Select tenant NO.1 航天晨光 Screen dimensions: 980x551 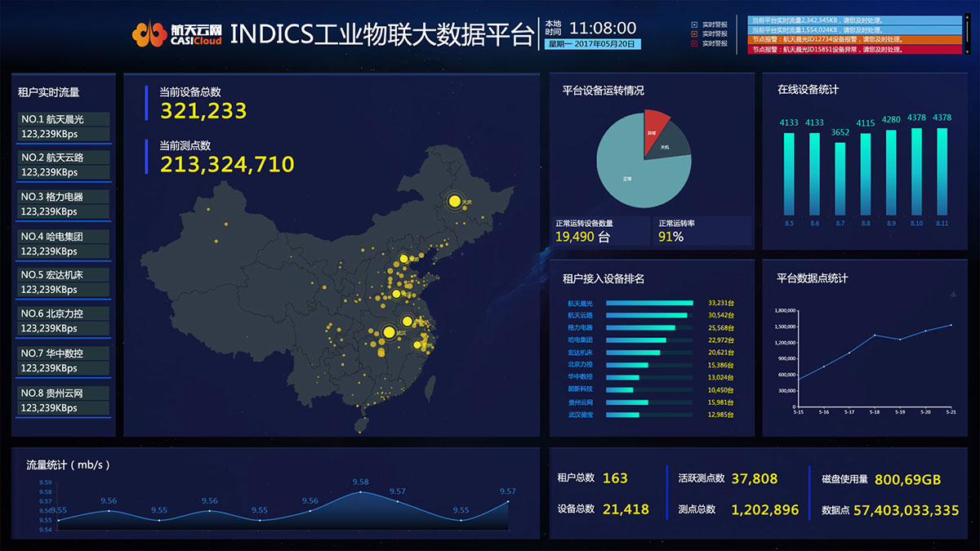(x=64, y=127)
